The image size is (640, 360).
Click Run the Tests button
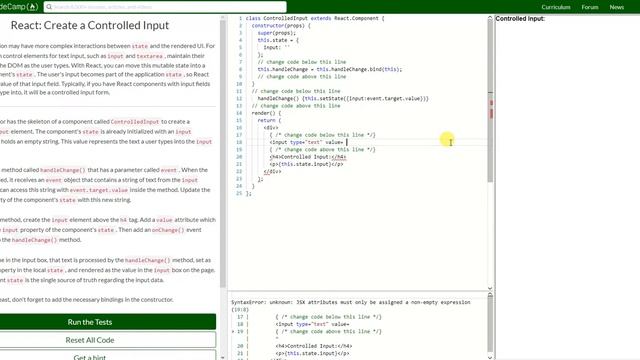108,322
